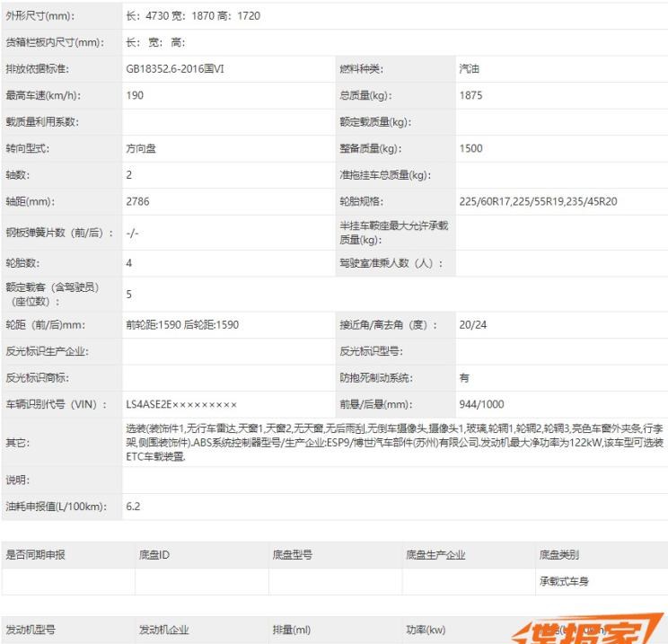
Task: Click the 总质量(kg) label
Action: click(x=365, y=95)
